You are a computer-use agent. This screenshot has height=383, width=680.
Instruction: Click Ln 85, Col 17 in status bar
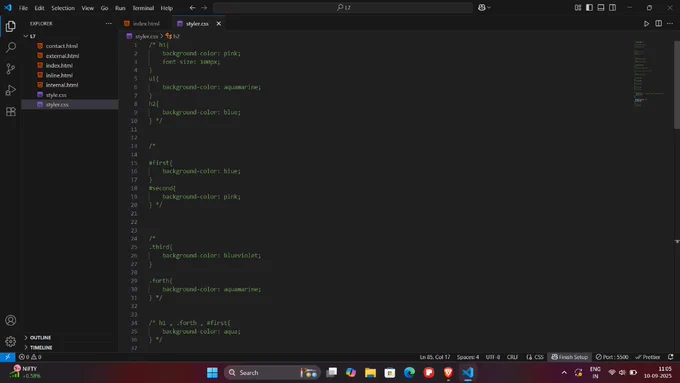[x=435, y=357]
